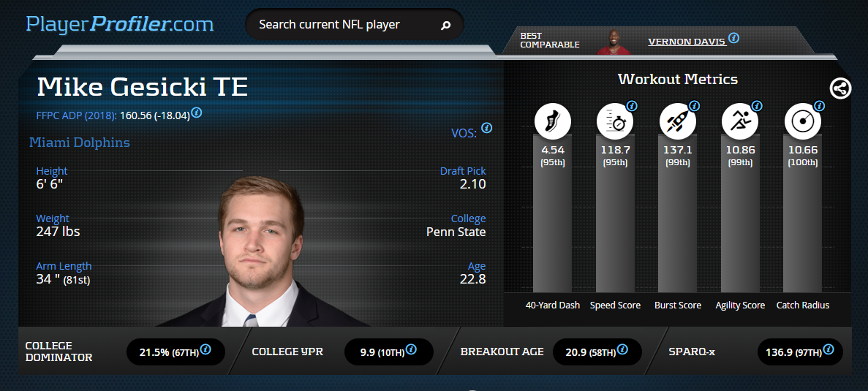The image size is (868, 391).
Task: Click the Catch Radius target icon
Action: [x=802, y=121]
